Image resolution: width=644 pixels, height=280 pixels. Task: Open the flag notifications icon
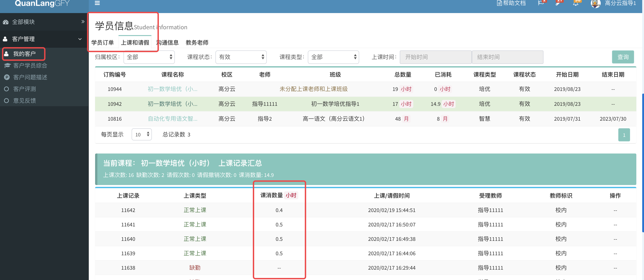[x=541, y=3]
